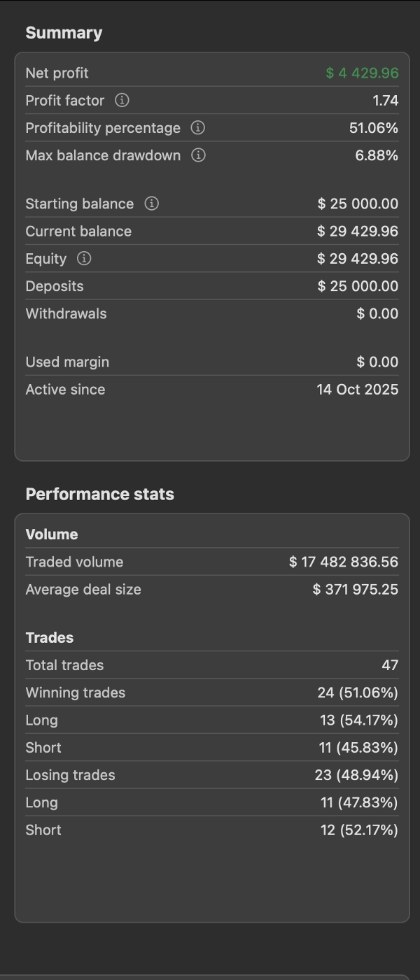
Task: Select the Average deal size value
Action: click(x=355, y=590)
